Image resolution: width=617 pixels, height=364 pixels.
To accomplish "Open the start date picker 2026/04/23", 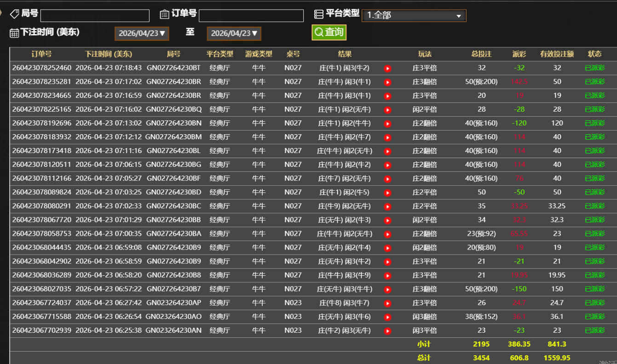I will point(142,34).
